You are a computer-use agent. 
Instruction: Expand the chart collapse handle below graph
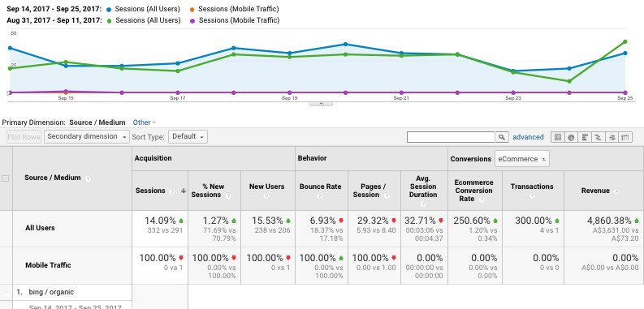(x=321, y=104)
